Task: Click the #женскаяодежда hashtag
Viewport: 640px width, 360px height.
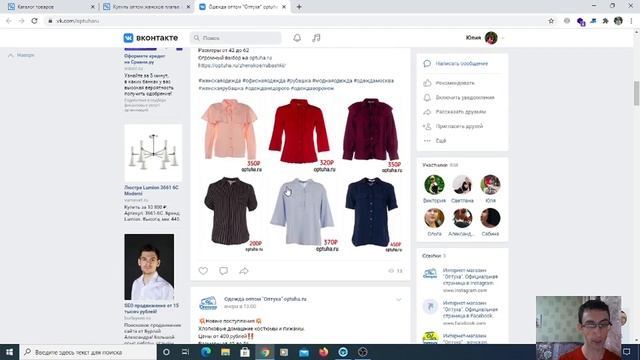Action: (219, 81)
